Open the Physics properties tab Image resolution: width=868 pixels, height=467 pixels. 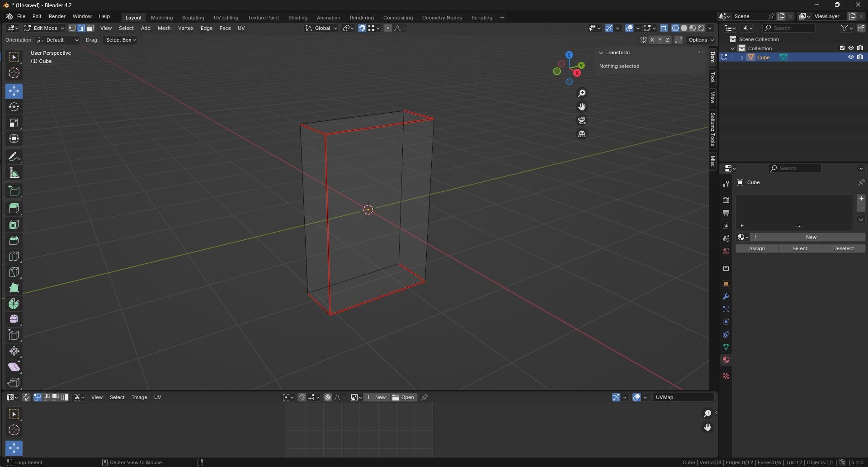tap(726, 322)
